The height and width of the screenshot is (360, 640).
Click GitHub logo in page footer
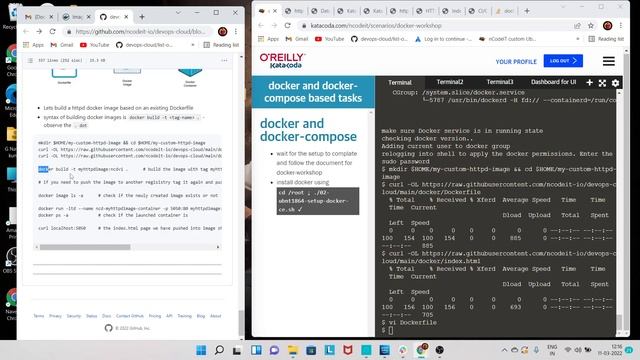[108, 328]
